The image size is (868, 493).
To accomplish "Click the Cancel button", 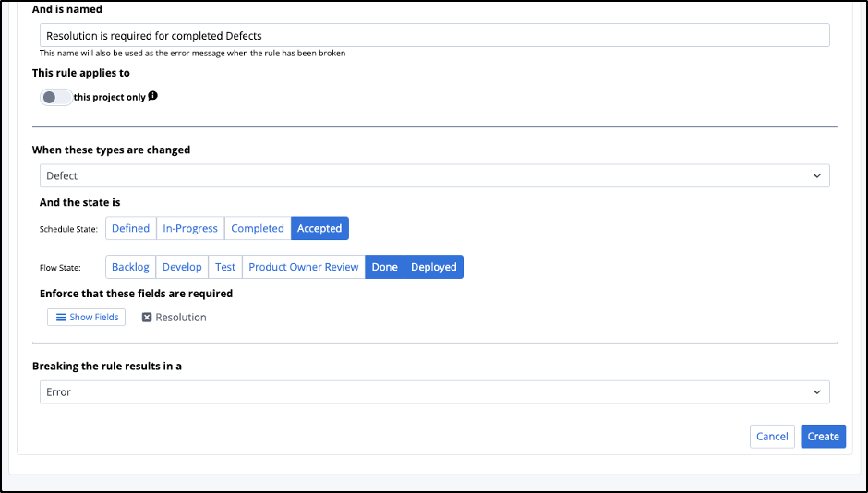I will [x=772, y=437].
